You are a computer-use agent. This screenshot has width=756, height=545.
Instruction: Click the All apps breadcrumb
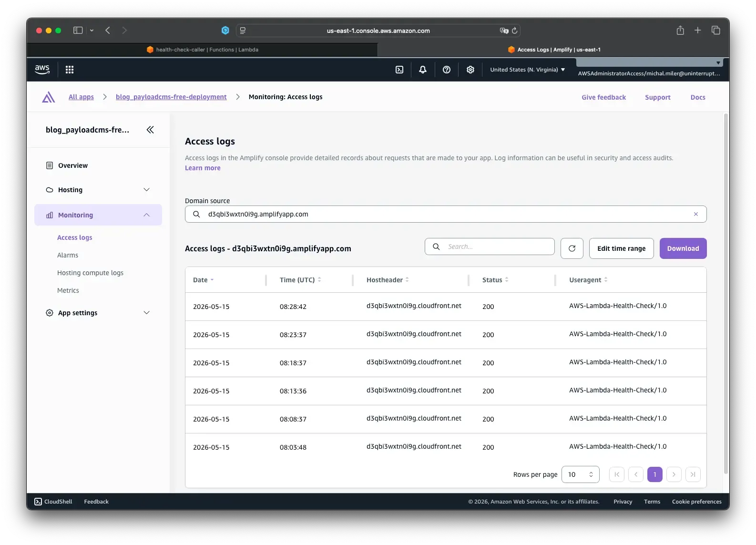81,97
